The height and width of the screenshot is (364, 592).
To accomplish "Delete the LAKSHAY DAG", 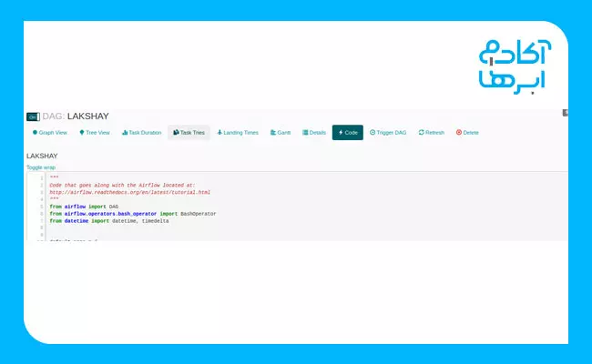I will [x=467, y=133].
